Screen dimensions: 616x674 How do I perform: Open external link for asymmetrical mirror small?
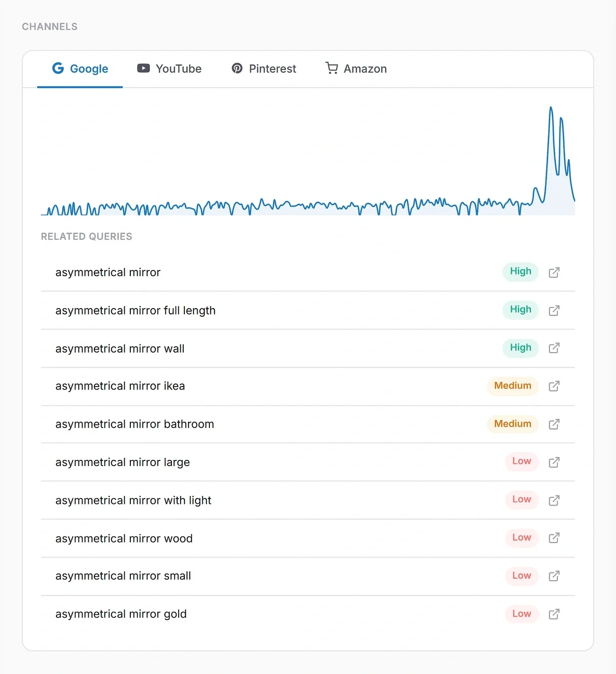tap(554, 576)
